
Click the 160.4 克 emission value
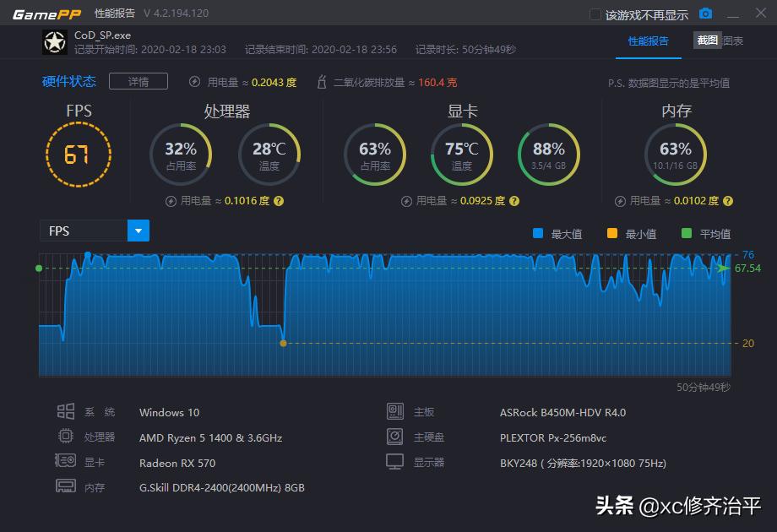click(x=437, y=82)
